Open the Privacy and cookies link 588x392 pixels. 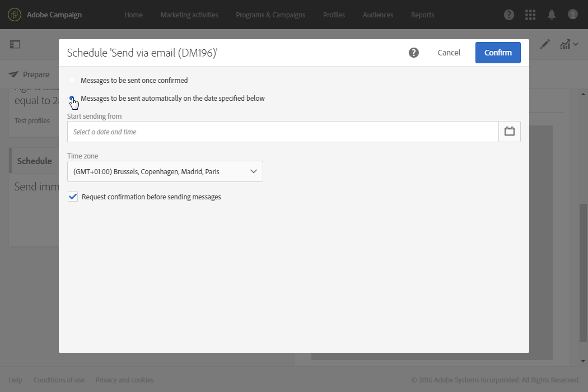[x=124, y=380]
